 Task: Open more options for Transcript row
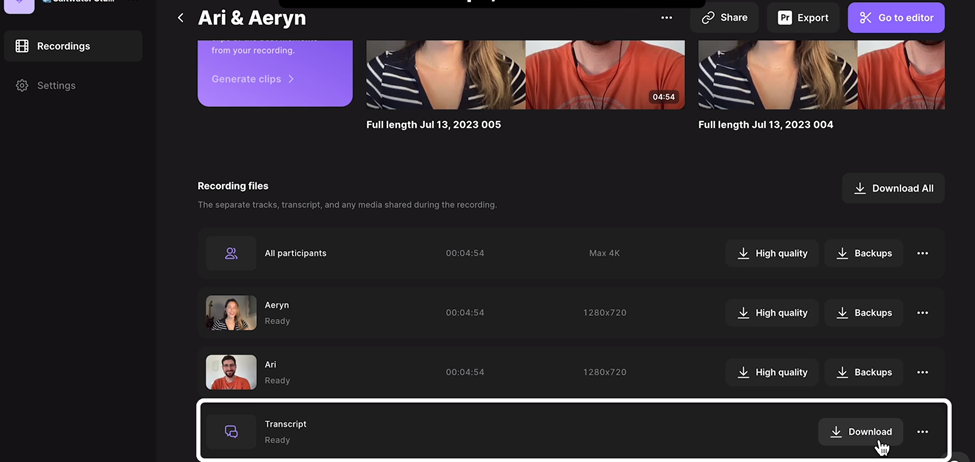coord(923,432)
